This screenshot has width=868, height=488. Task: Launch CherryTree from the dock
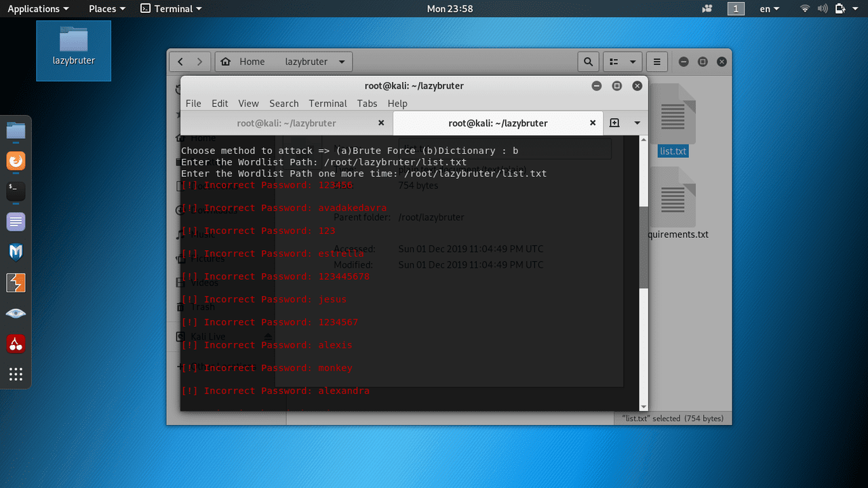(16, 344)
